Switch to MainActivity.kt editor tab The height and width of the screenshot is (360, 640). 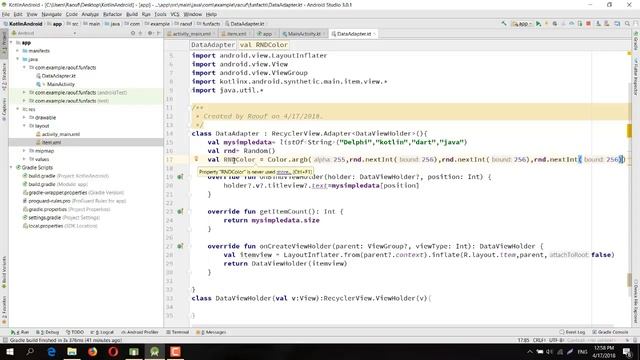(x=304, y=34)
